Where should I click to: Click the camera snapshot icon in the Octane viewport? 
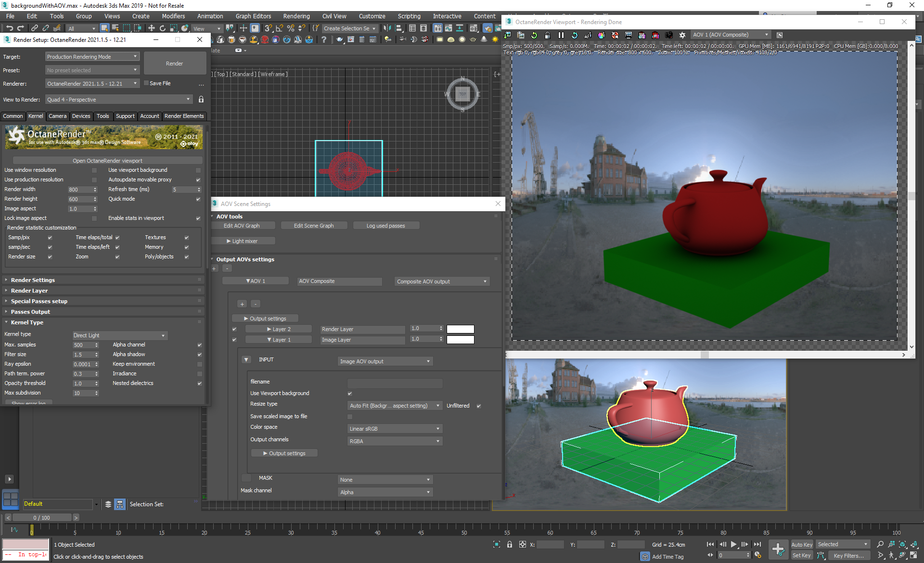tap(669, 35)
